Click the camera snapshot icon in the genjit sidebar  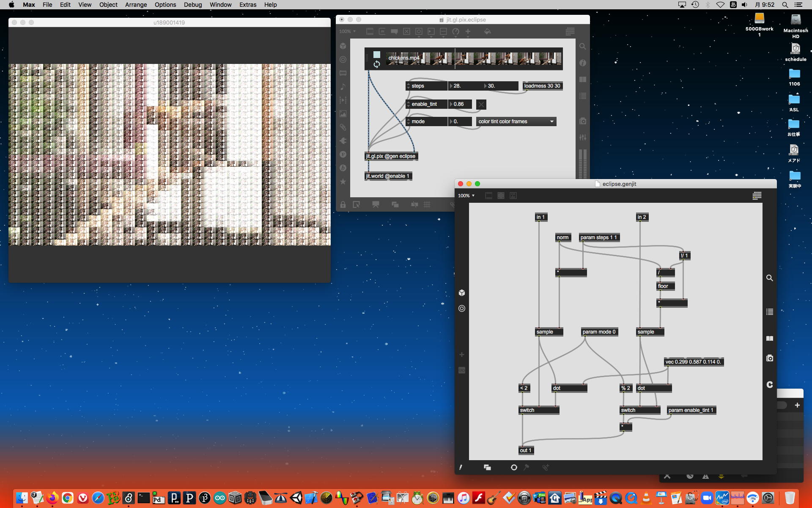[x=769, y=358]
